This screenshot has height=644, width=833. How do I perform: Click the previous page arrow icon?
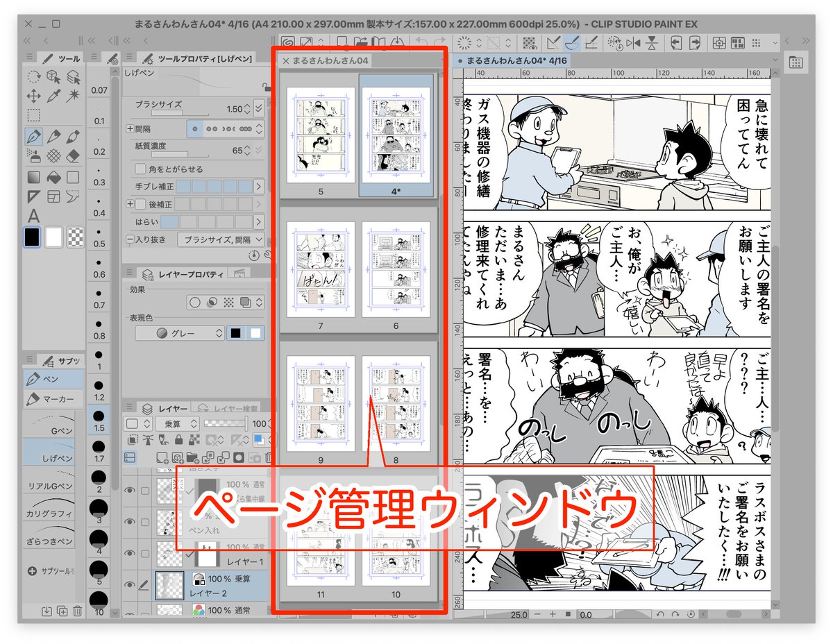pos(675,43)
